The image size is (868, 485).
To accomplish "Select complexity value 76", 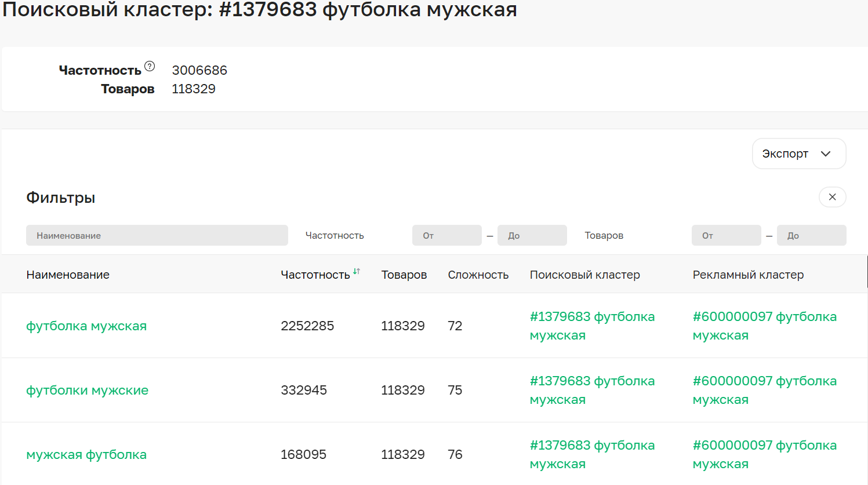I will click(x=455, y=454).
